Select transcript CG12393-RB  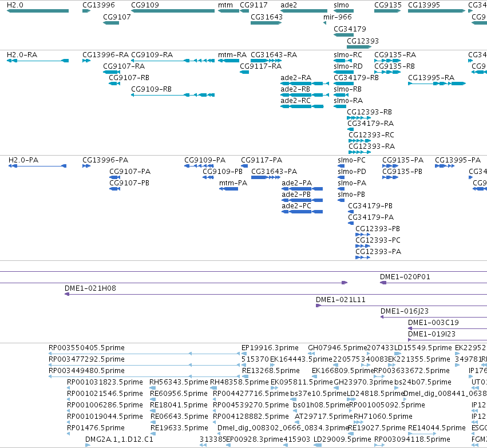[359, 118]
